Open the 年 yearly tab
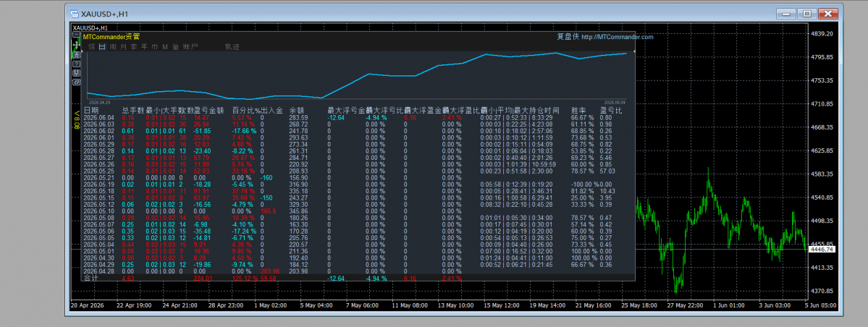868x327 pixels. click(145, 47)
